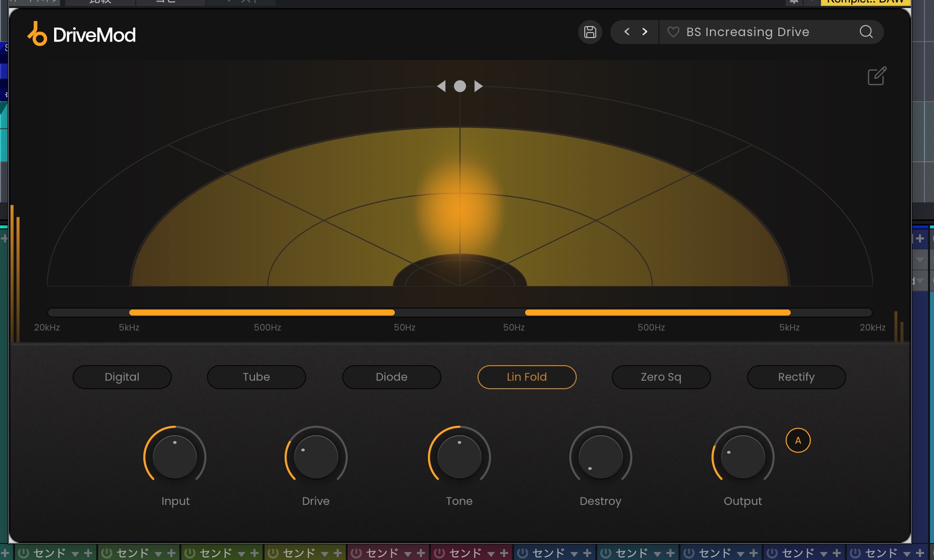This screenshot has height=560, width=934.
Task: Go to the previous preset
Action: 626,32
